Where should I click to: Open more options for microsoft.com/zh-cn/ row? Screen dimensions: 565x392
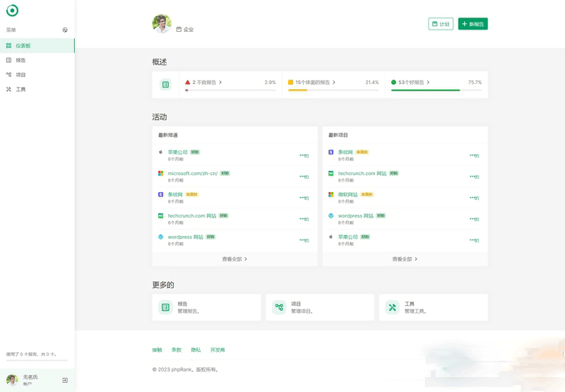pos(304,177)
